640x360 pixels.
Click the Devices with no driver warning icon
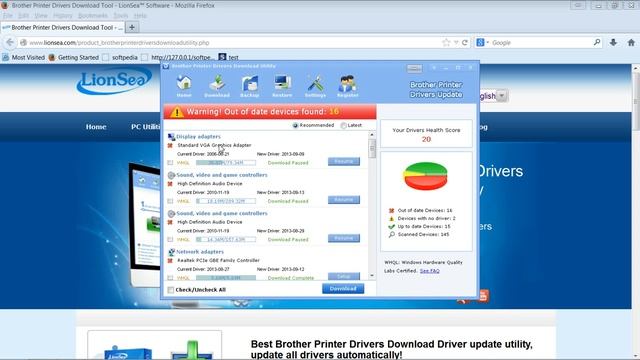(391, 218)
